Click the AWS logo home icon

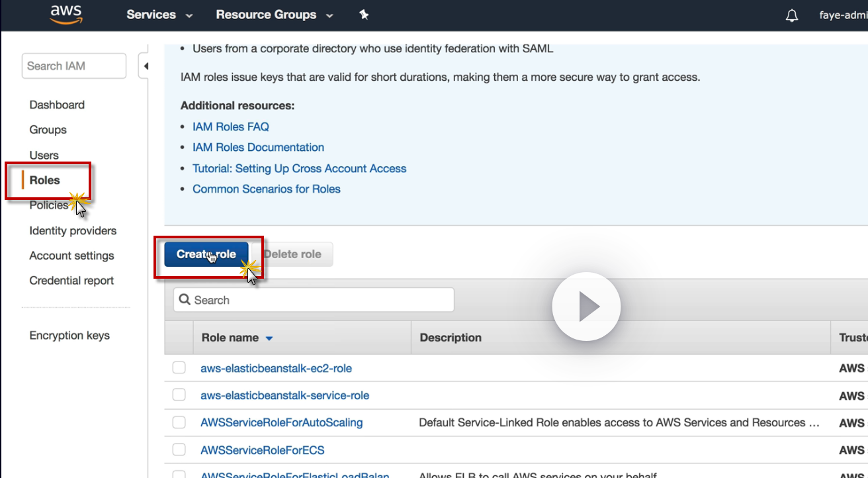[x=65, y=15]
